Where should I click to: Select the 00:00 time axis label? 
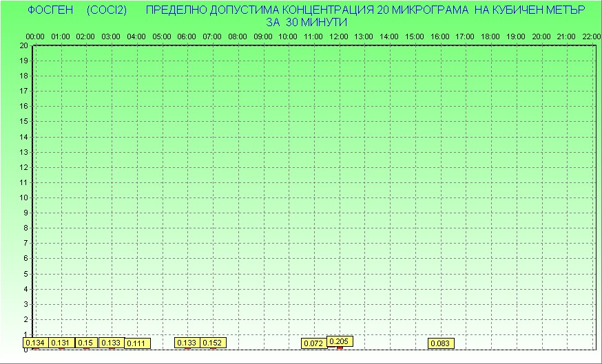[x=35, y=36]
